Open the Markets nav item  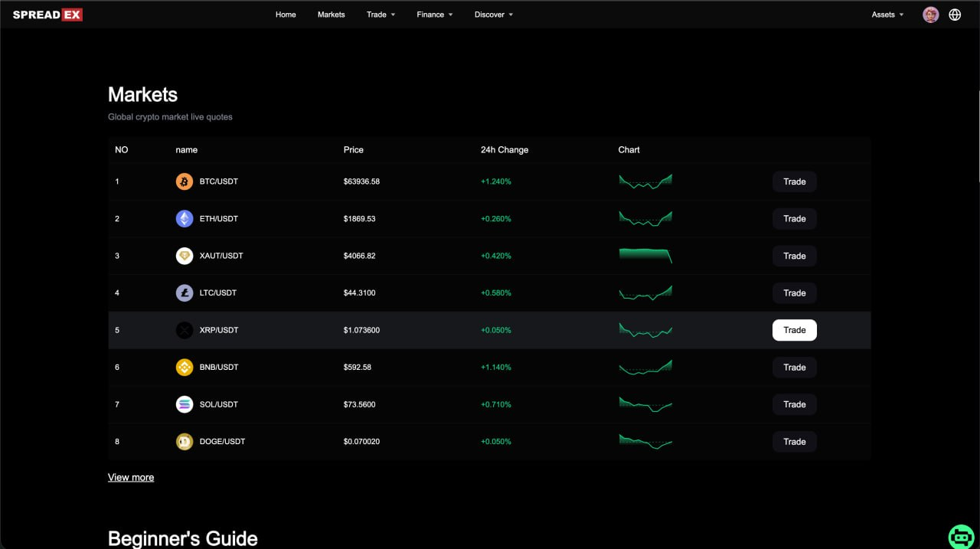pos(332,15)
